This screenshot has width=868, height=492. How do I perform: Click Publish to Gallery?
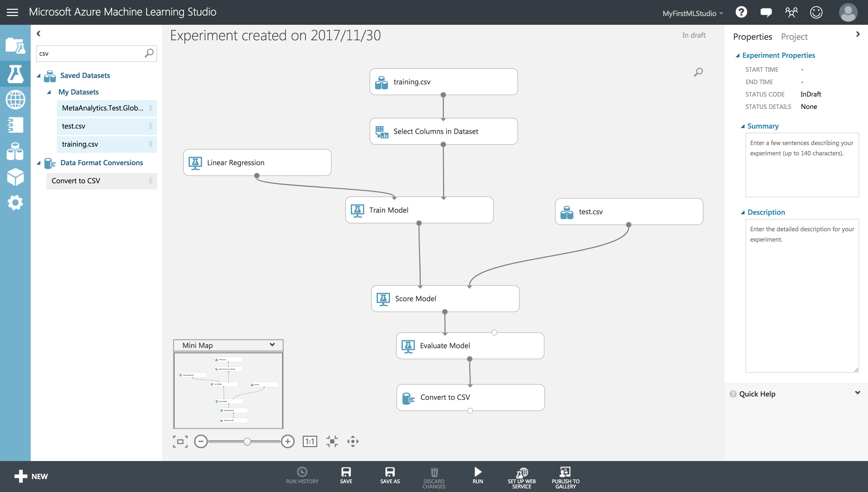coord(566,478)
